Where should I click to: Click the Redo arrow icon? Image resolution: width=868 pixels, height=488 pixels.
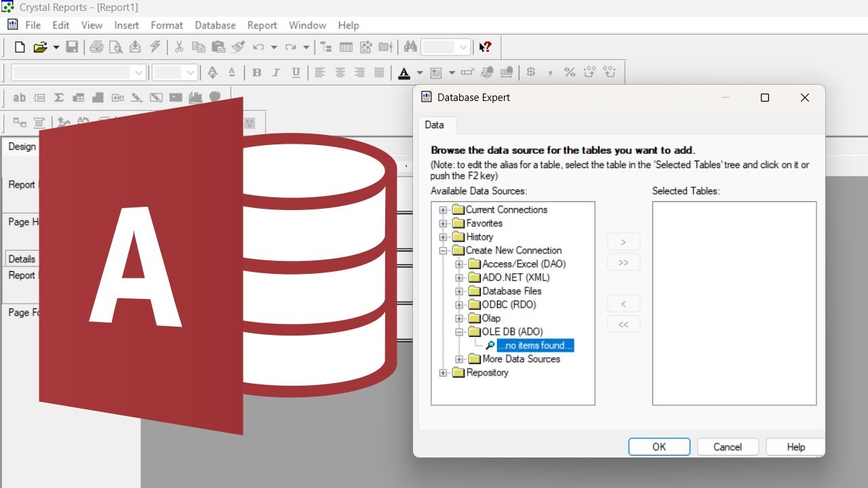point(291,47)
